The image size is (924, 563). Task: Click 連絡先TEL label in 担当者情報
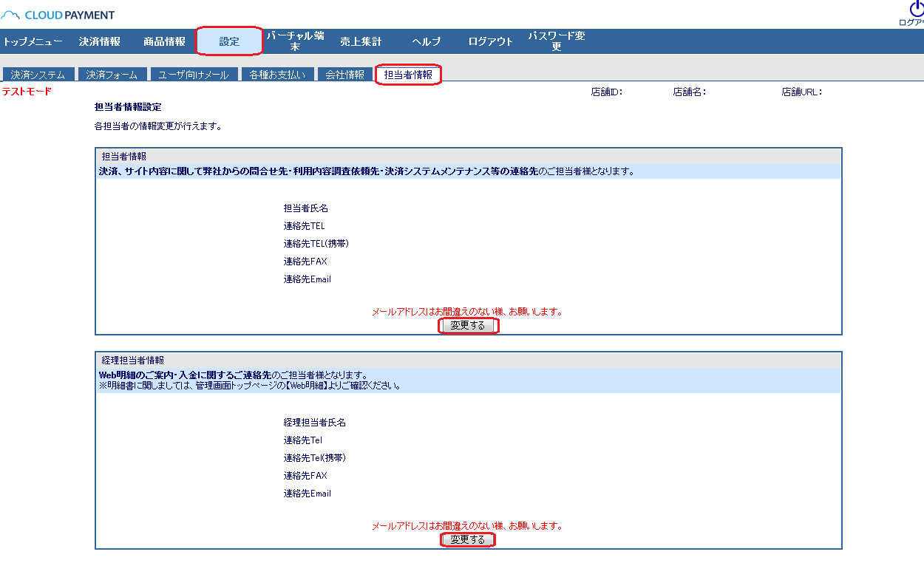tap(304, 226)
